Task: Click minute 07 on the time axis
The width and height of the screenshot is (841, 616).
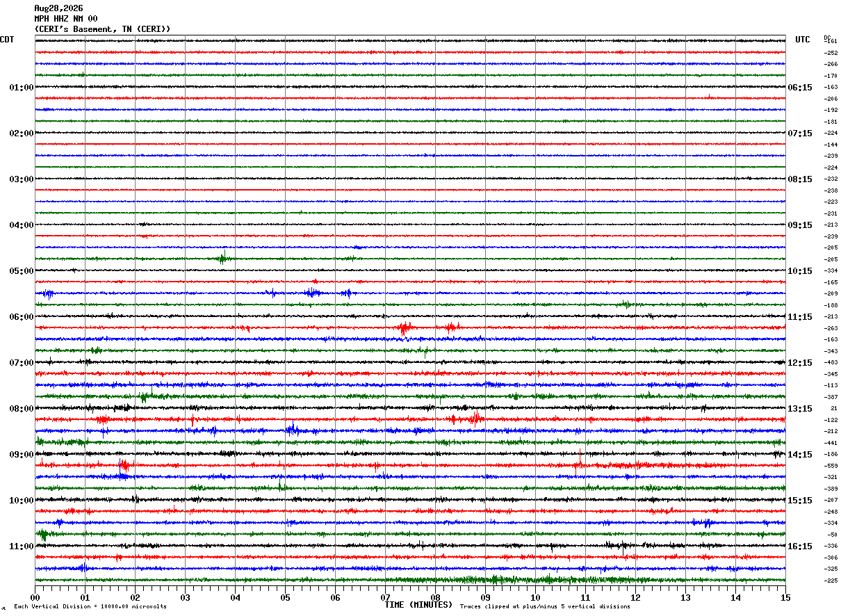Action: (385, 597)
